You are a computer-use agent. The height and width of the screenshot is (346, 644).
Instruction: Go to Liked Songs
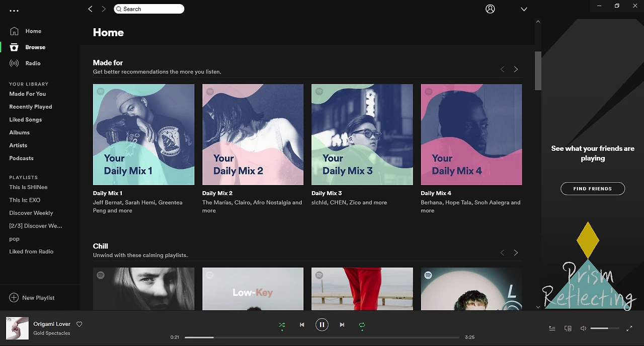tap(26, 120)
